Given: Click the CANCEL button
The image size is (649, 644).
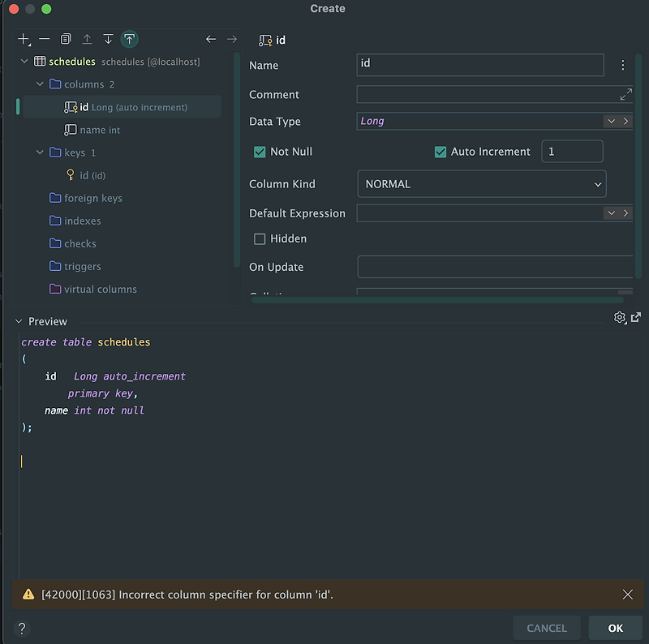Looking at the screenshot, I should (x=546, y=628).
